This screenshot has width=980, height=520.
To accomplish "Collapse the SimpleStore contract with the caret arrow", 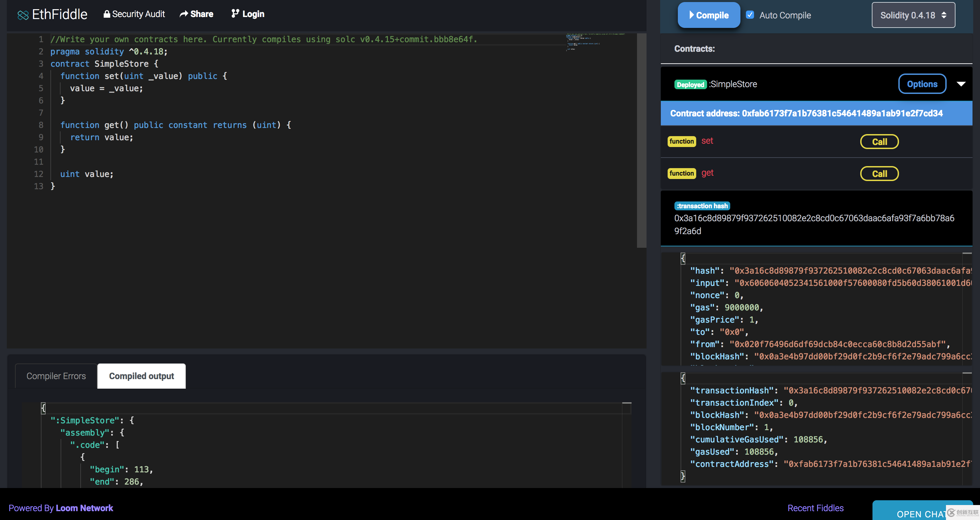I will tap(961, 84).
